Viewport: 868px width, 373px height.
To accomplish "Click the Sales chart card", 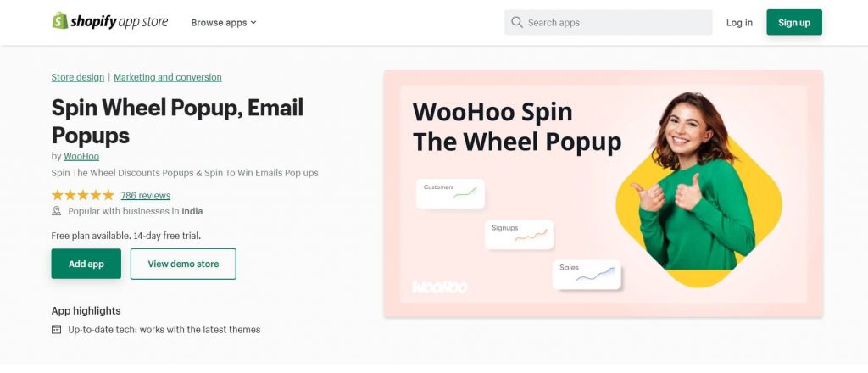I will point(587,275).
